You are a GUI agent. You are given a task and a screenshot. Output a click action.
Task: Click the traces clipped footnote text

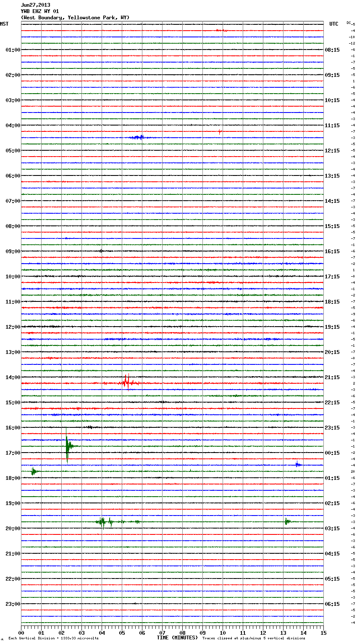(254, 638)
